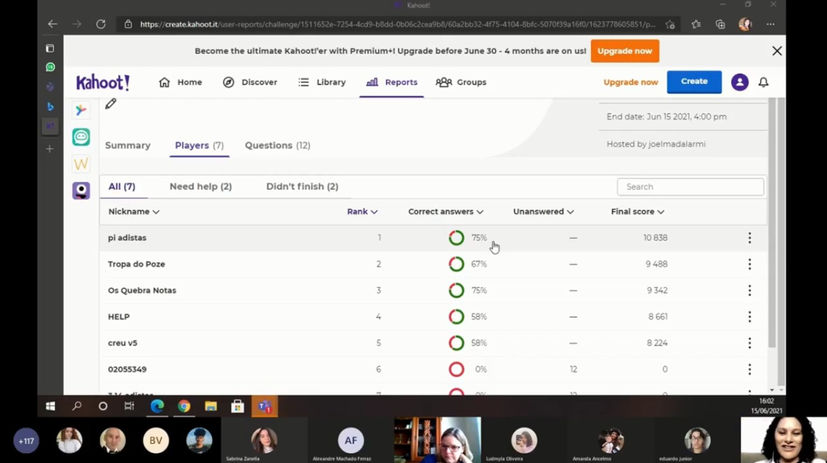Select player 02055349

coord(127,370)
